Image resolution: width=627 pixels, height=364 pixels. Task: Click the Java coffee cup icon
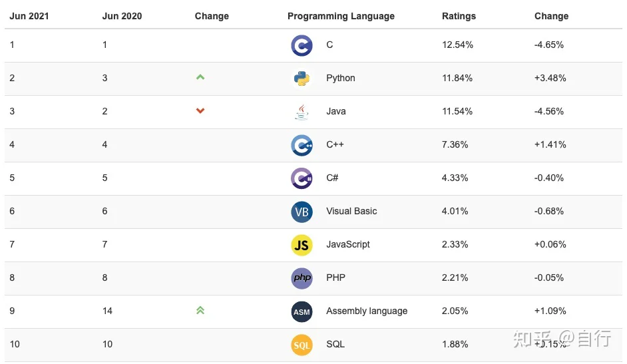(x=302, y=112)
